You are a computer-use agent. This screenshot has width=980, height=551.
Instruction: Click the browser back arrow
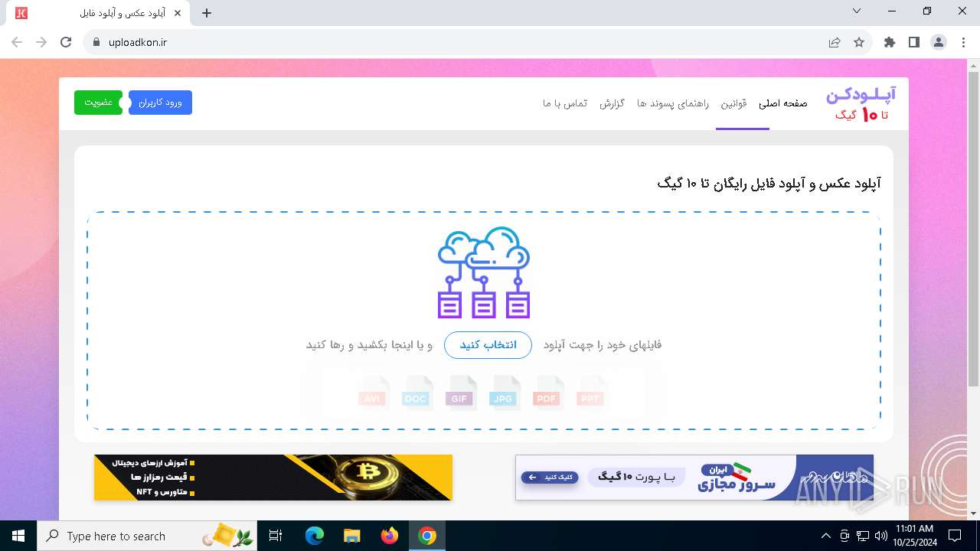click(17, 43)
